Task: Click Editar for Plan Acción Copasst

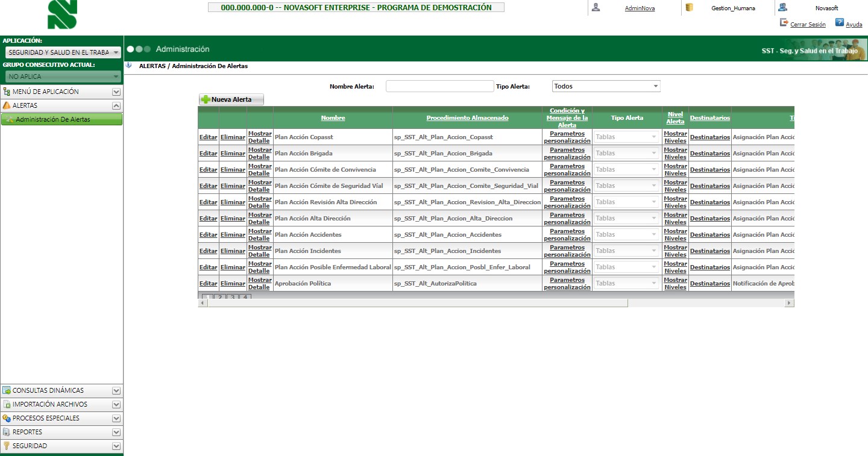Action: tap(208, 137)
